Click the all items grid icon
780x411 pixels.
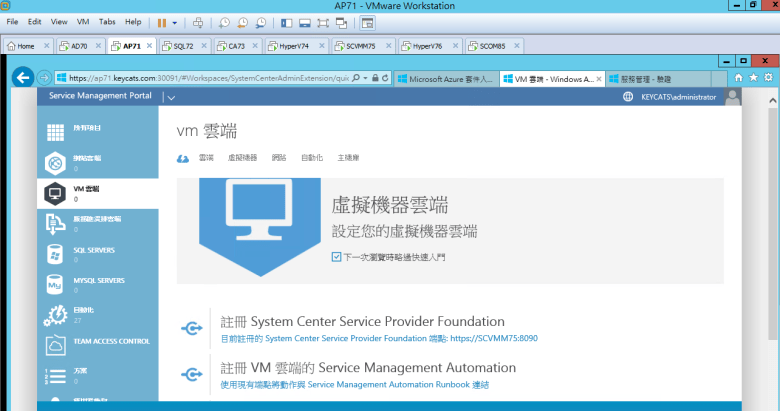[x=56, y=132]
